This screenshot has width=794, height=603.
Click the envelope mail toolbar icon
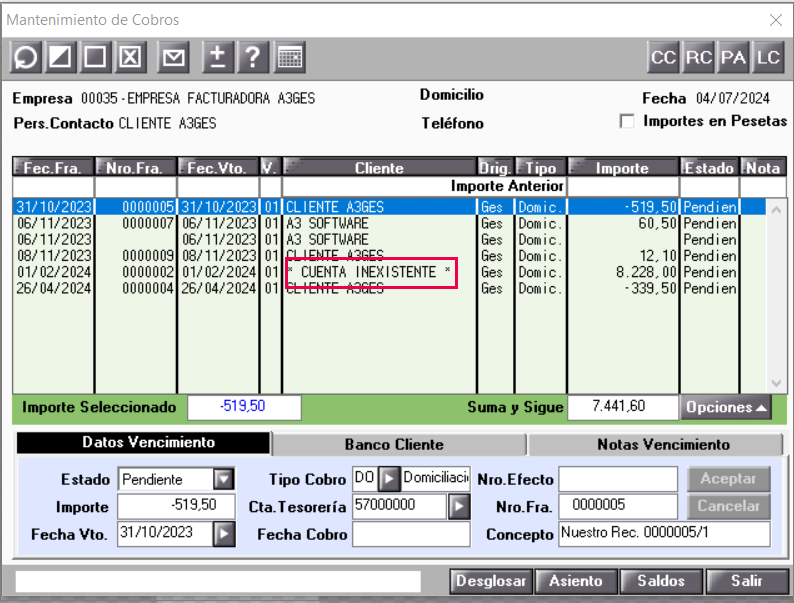(173, 57)
